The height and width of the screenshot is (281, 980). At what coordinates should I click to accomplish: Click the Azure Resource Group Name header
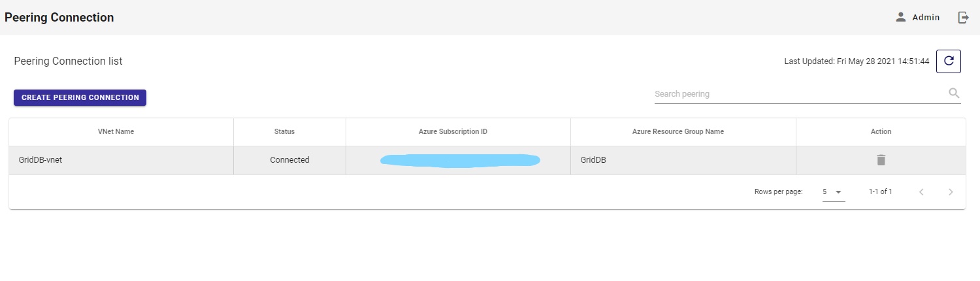coord(678,131)
